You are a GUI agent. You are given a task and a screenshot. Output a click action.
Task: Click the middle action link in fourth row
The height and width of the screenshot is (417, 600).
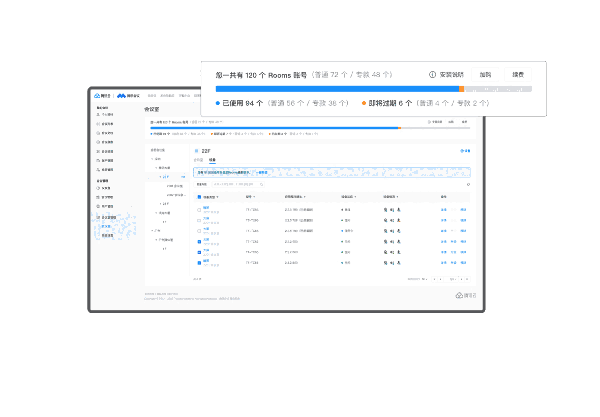click(x=453, y=242)
